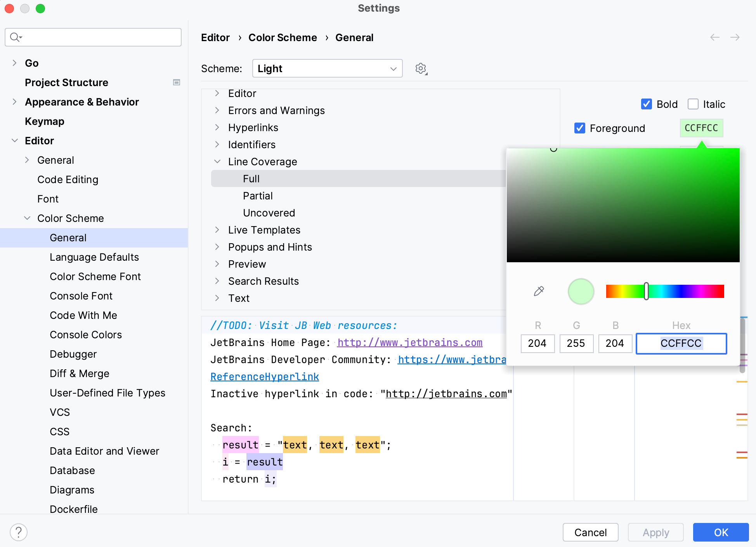Select the eyedropper color picker tool
The height and width of the screenshot is (547, 756).
(539, 291)
